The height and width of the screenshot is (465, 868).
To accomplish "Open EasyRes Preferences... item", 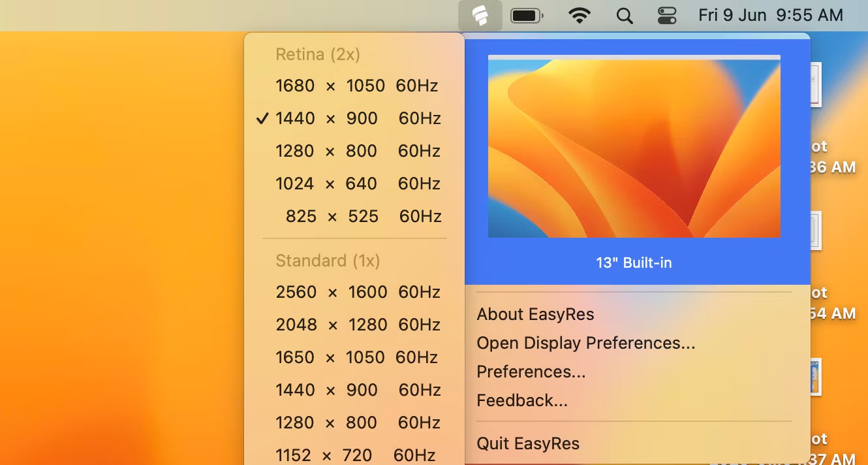I will click(x=531, y=372).
